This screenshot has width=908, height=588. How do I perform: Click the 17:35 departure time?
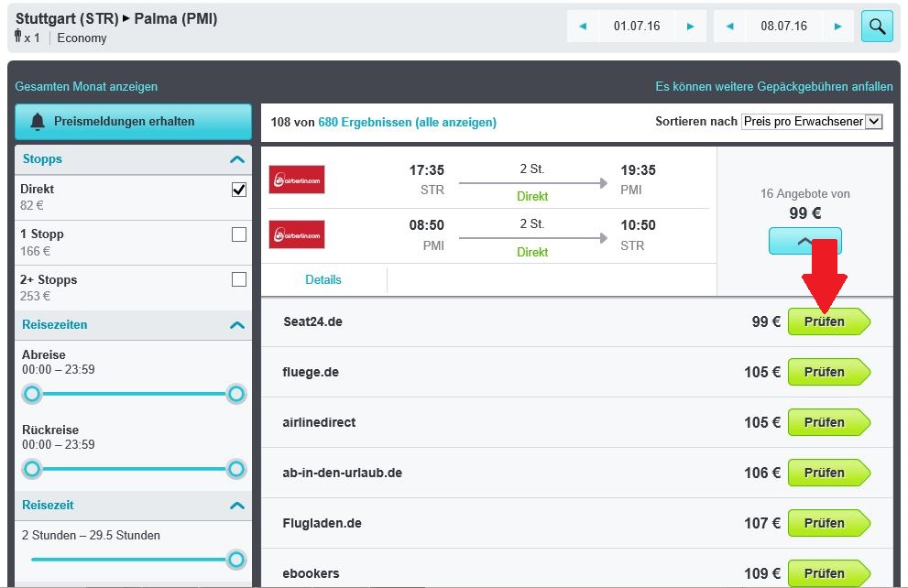click(x=427, y=170)
